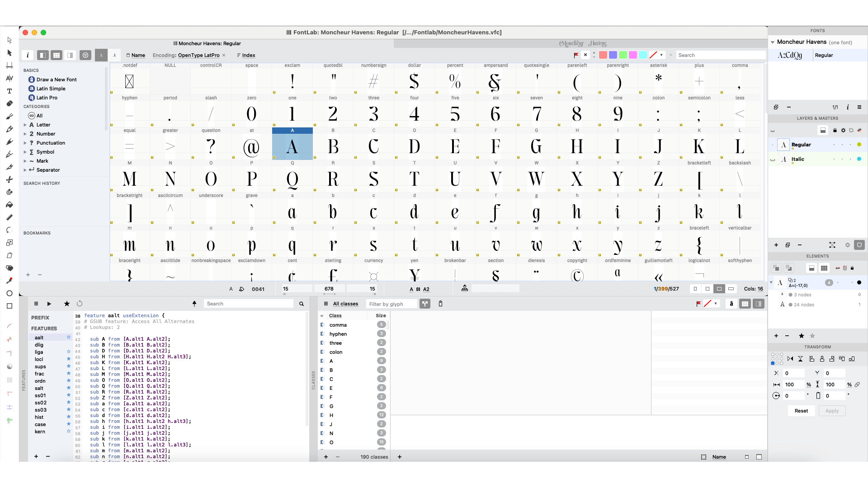Expand the Number category

[25, 134]
